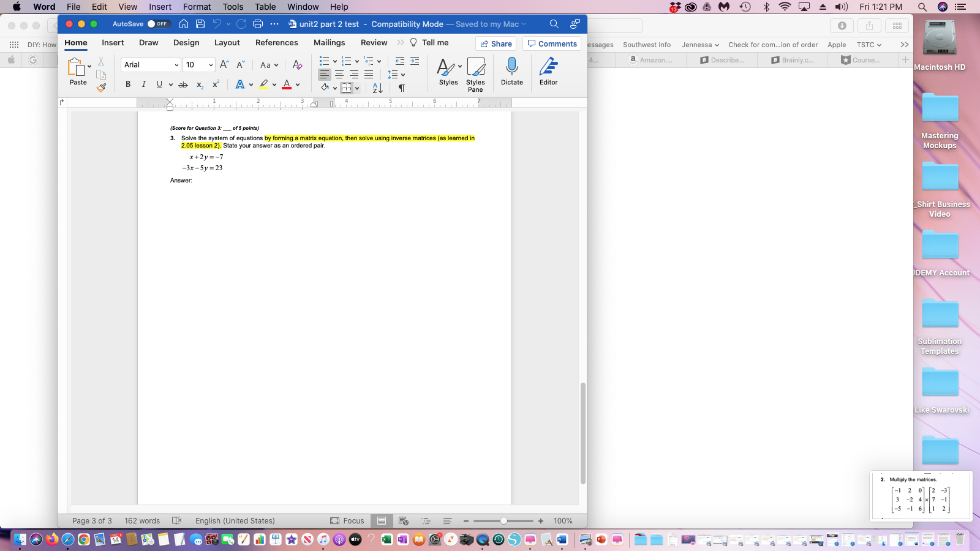This screenshot has width=980, height=551.
Task: Click the Tell me search box
Action: pyautogui.click(x=429, y=43)
